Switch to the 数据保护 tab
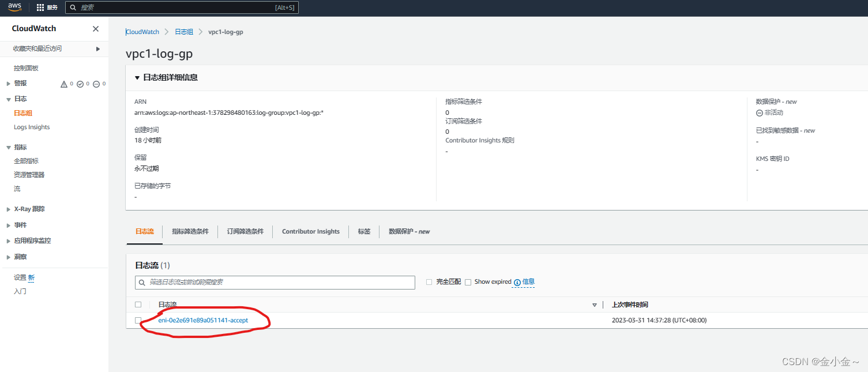This screenshot has width=868, height=372. 409,231
